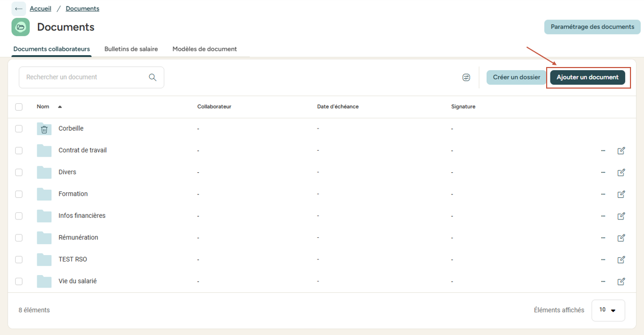Select the TEST RSO row checkbox
The image size is (644, 335).
[19, 259]
